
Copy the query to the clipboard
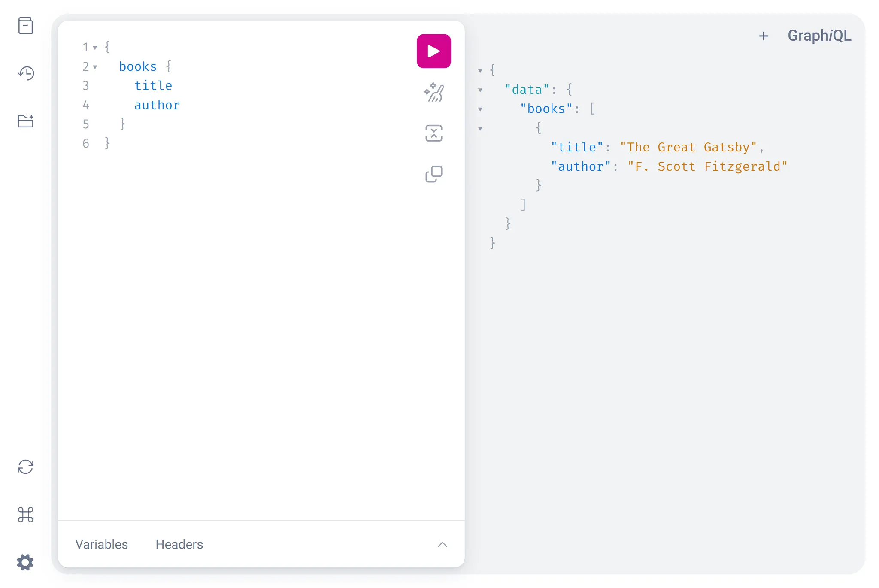[433, 173]
